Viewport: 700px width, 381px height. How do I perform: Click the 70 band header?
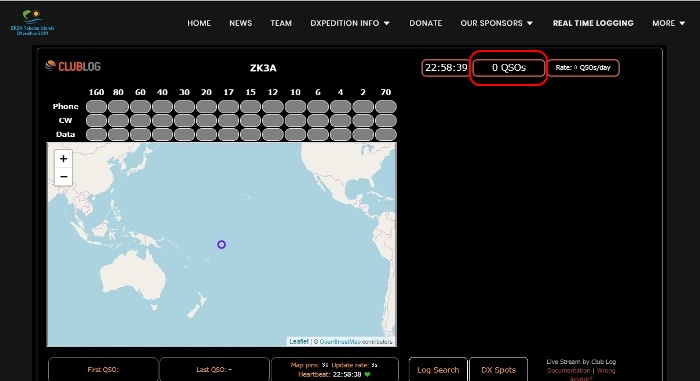pos(386,92)
